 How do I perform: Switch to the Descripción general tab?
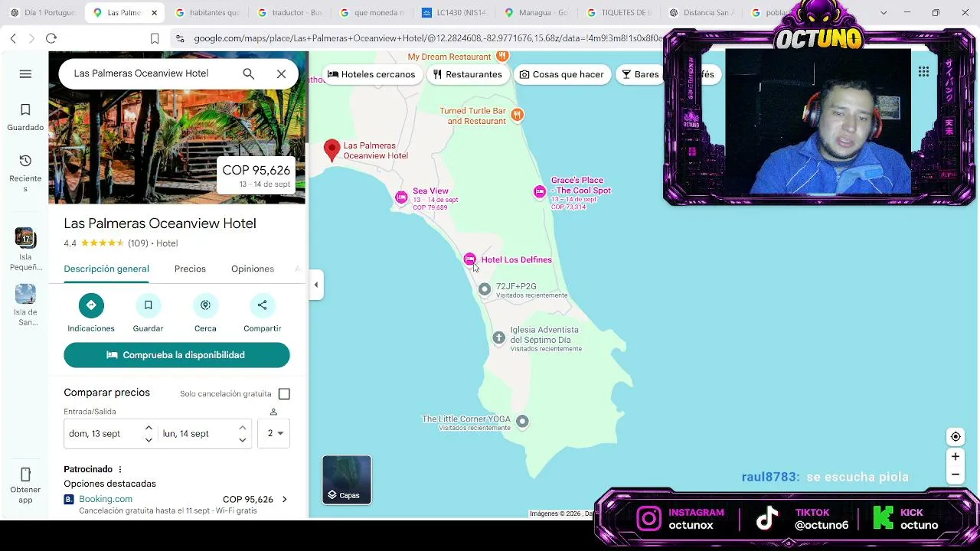106,269
